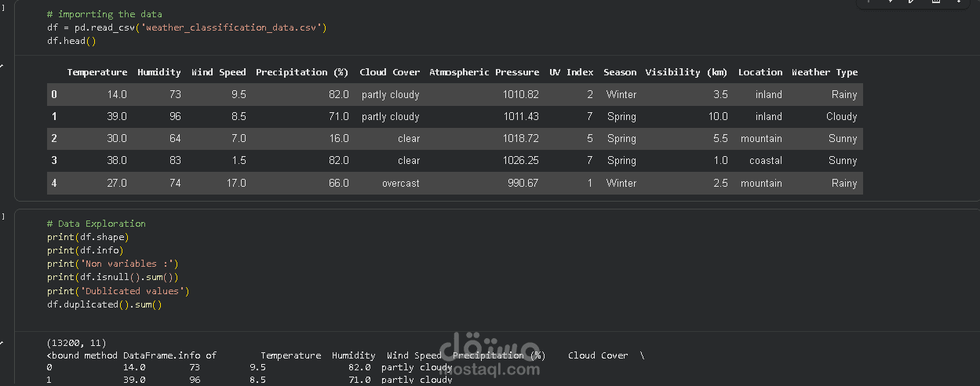Click the pressure value 1018.72
The width and height of the screenshot is (980, 386).
coord(521,138)
